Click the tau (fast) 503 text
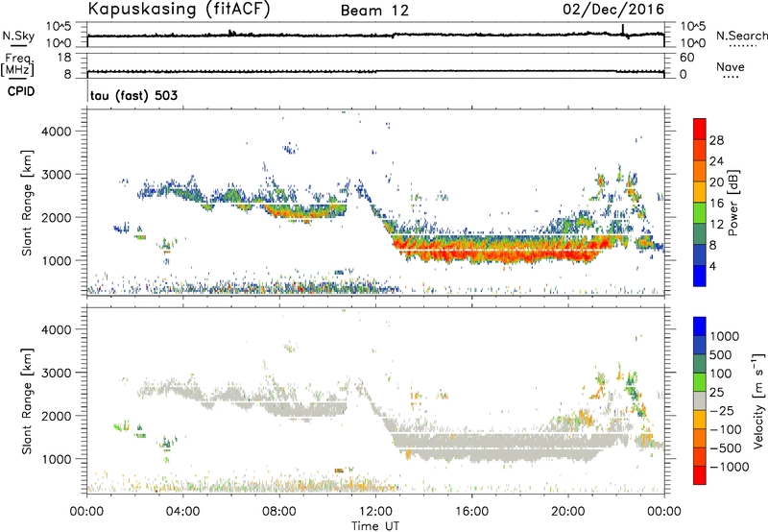 coord(133,95)
